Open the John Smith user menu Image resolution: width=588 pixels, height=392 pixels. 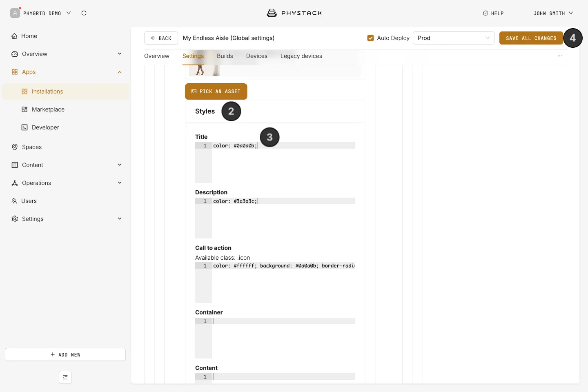coord(553,13)
